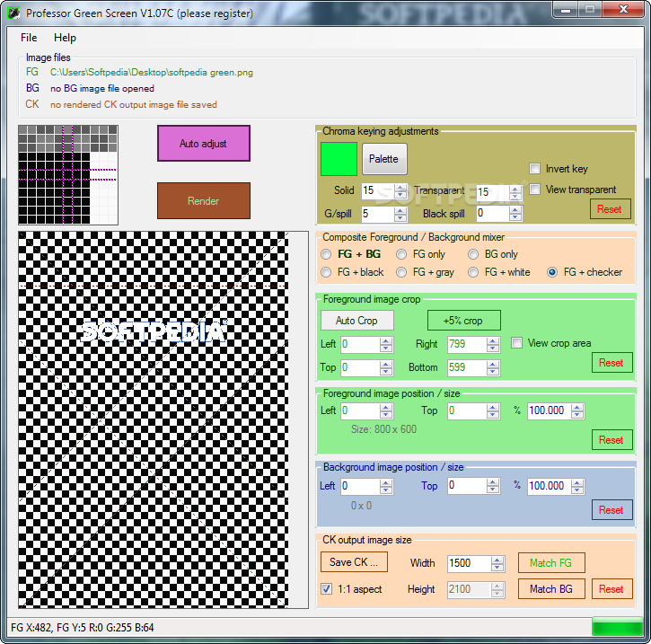Open the File menu

tap(29, 38)
